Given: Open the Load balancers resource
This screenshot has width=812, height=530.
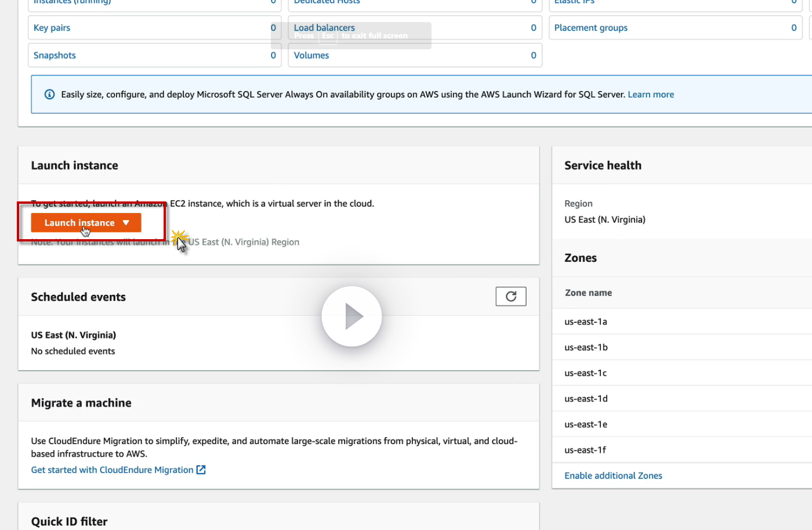Looking at the screenshot, I should (324, 28).
